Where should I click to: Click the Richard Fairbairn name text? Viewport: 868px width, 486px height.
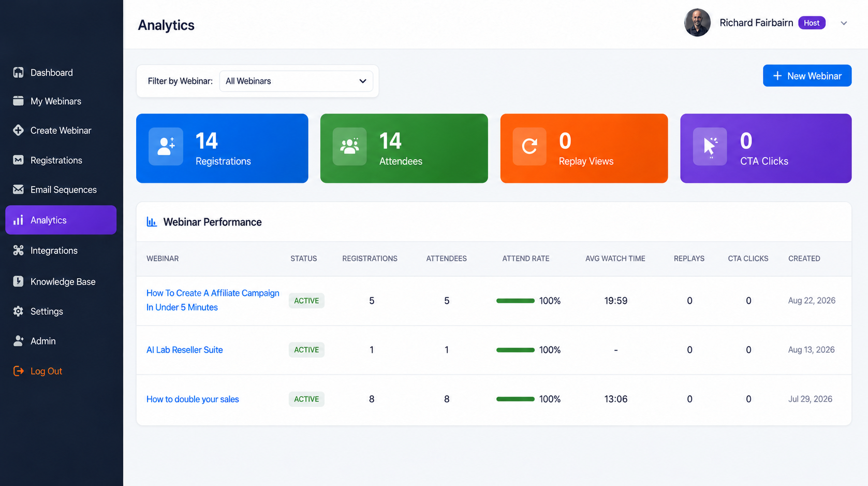756,23
